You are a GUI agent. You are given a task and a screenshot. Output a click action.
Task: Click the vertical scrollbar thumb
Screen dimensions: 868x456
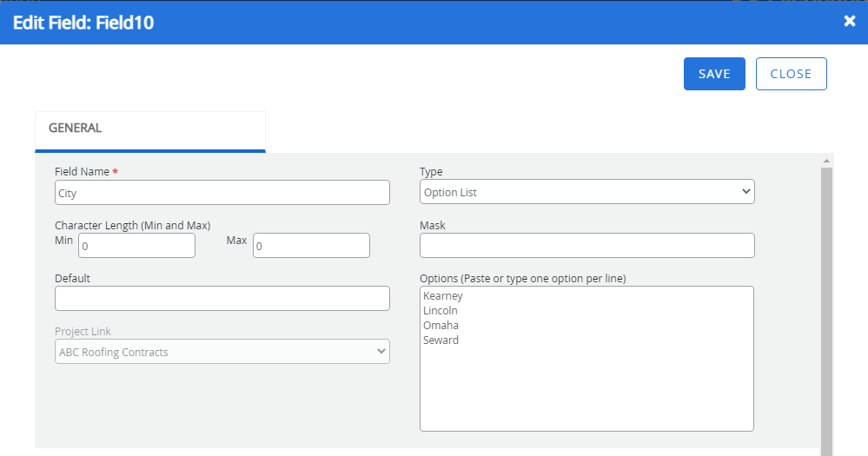point(826,304)
